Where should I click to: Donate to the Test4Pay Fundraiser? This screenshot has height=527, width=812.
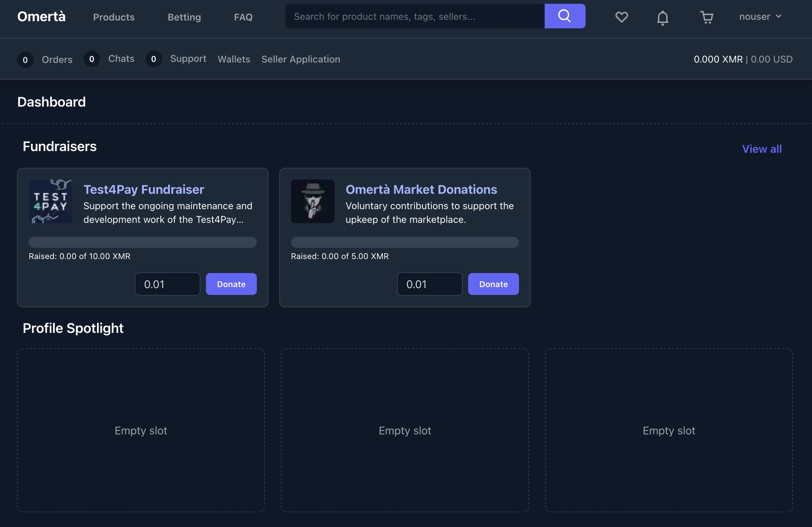(x=231, y=284)
